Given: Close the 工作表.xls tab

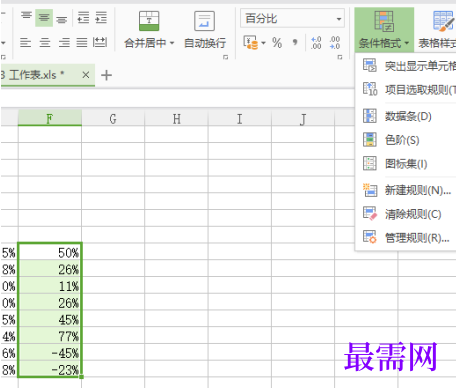Looking at the screenshot, I should pos(86,75).
